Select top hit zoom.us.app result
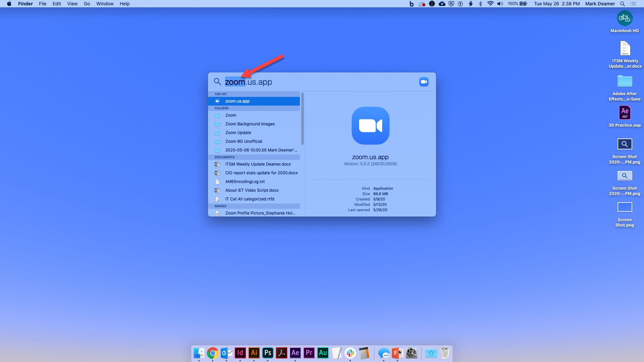This screenshot has width=644, height=362. 254,101
